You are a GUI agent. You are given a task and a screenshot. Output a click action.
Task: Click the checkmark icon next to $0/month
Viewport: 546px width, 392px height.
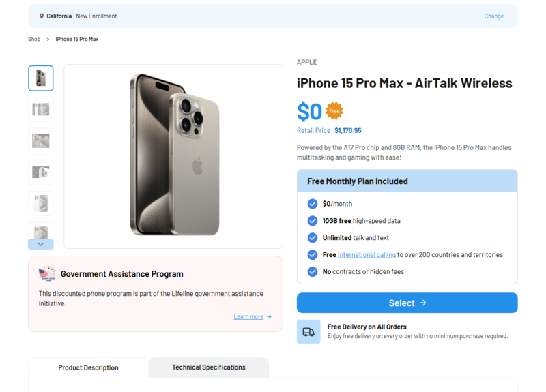[x=313, y=204]
